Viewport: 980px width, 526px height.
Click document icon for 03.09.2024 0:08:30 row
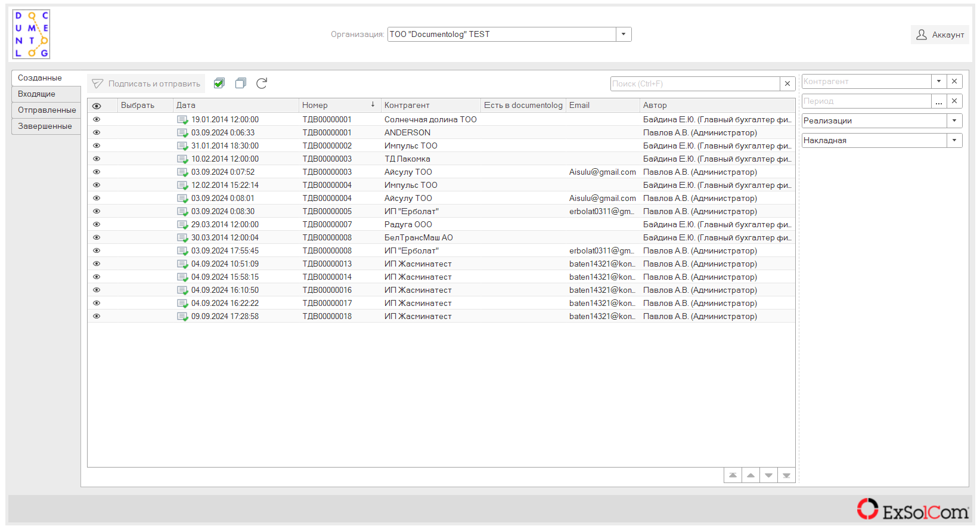pos(182,212)
